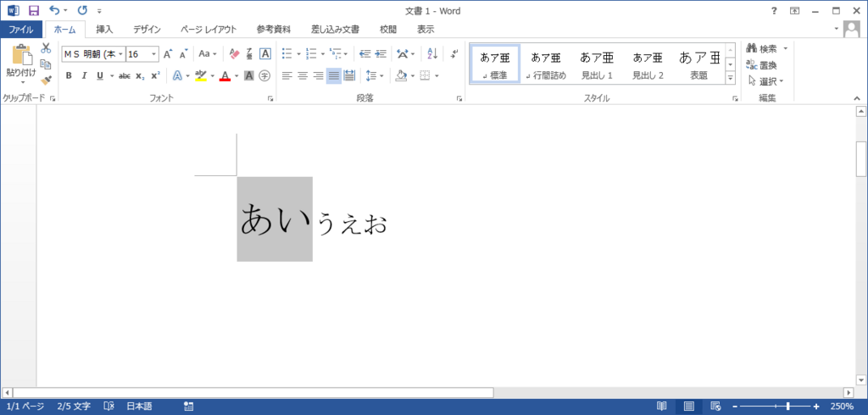Sort the selection alphabetically
The image size is (868, 415).
pos(432,53)
